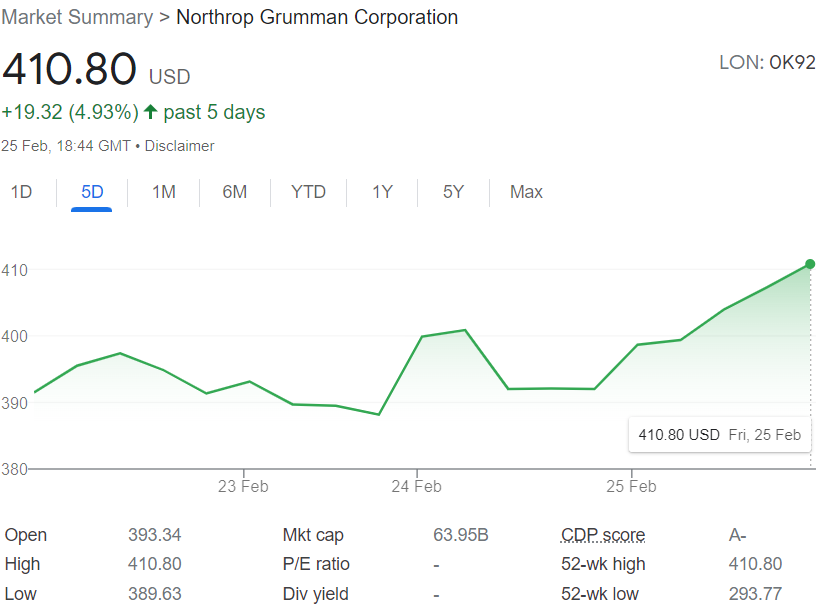829x616 pixels.
Task: Click the Mkt cap value 63.95B
Action: pyautogui.click(x=460, y=535)
